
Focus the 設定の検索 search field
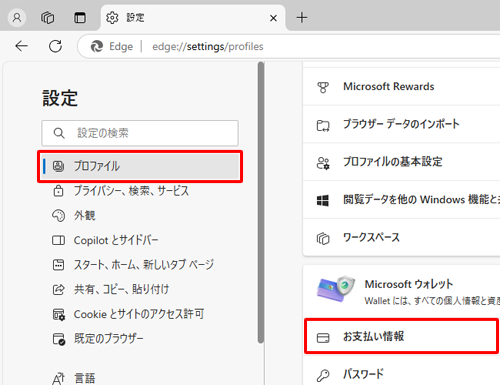[x=140, y=133]
